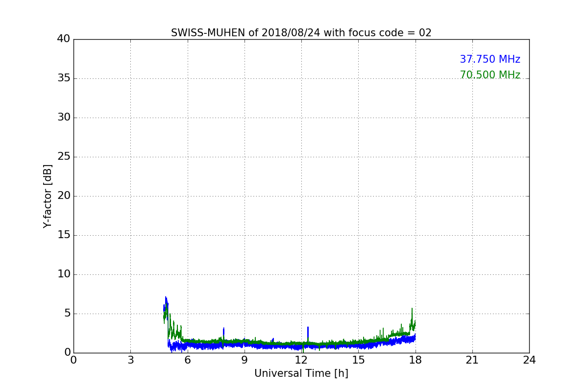This screenshot has width=588, height=392.
Task: Click x-axis tick label 24
Action: click(529, 360)
